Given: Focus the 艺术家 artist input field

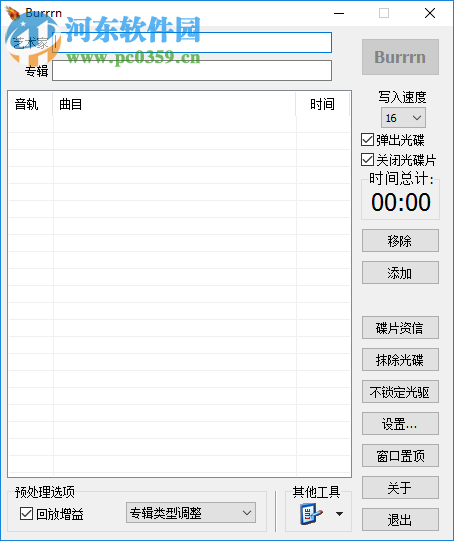Looking at the screenshot, I should pos(192,42).
